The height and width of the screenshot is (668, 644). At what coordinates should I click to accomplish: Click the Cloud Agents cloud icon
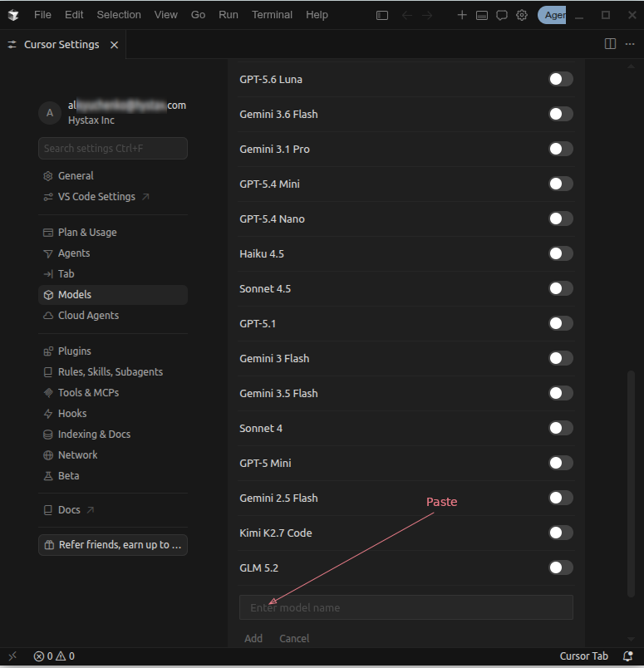48,316
